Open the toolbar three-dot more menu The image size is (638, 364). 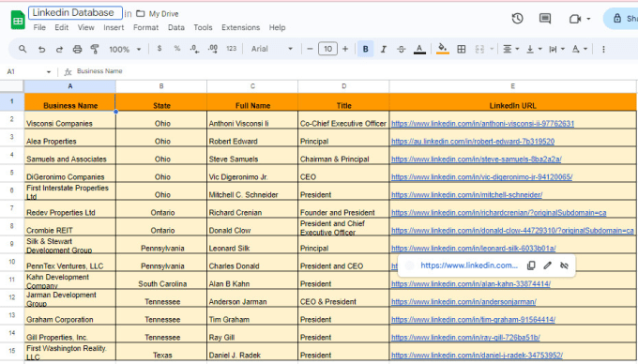coord(603,49)
